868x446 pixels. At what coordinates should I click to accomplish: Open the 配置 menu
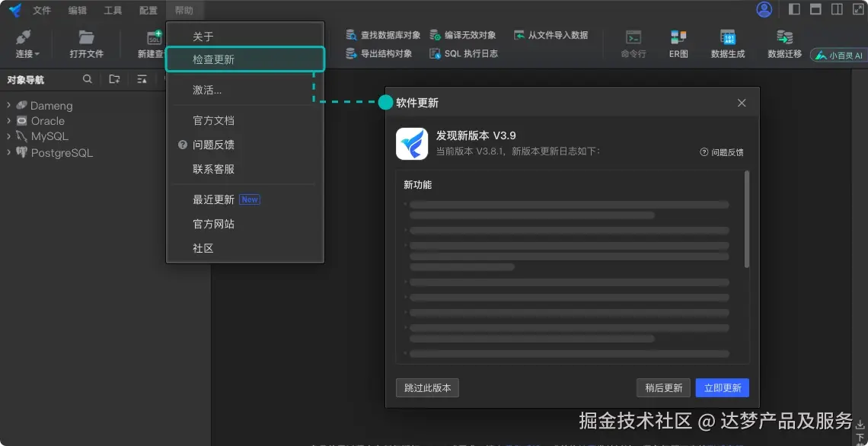pyautogui.click(x=148, y=10)
